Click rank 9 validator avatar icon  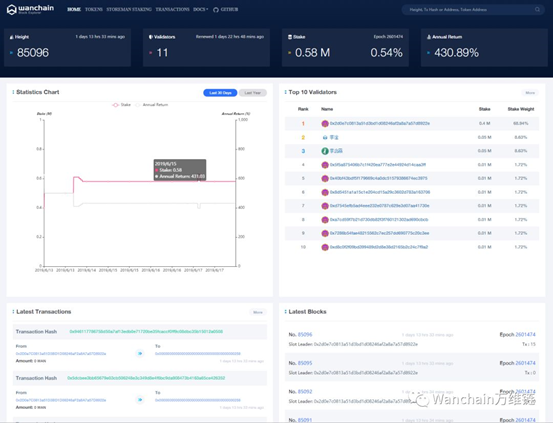[x=325, y=233]
